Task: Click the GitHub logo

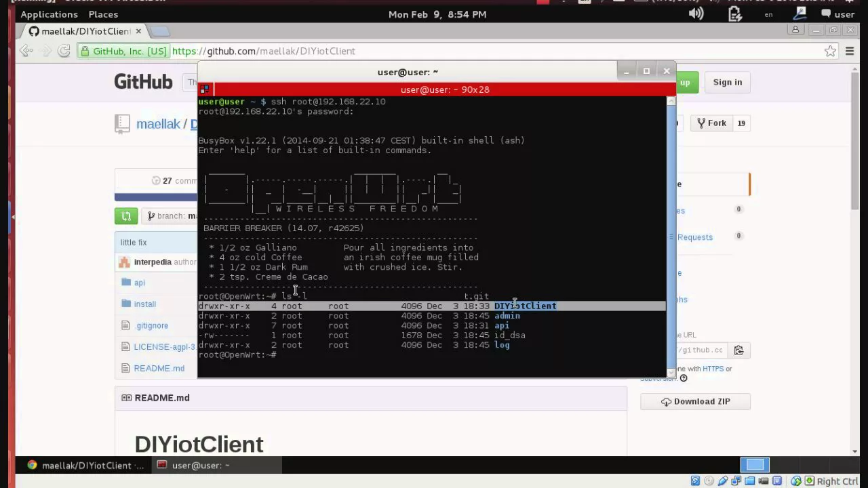Action: tap(143, 82)
